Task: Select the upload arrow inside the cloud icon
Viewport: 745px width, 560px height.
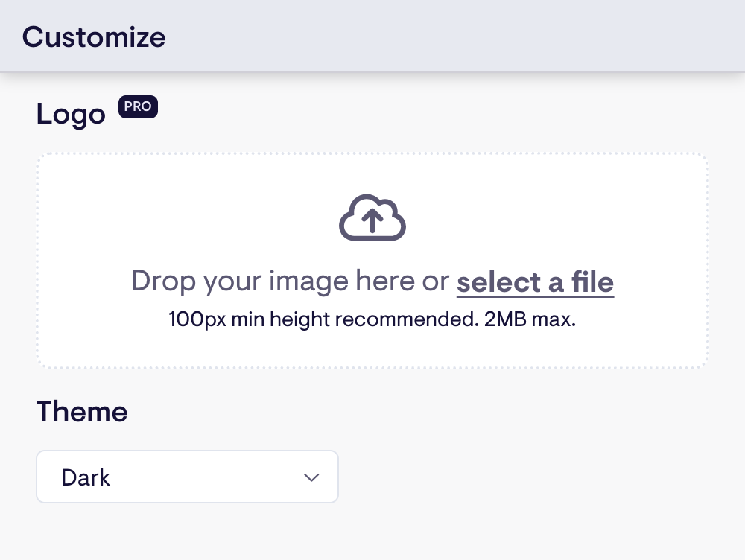Action: [372, 220]
